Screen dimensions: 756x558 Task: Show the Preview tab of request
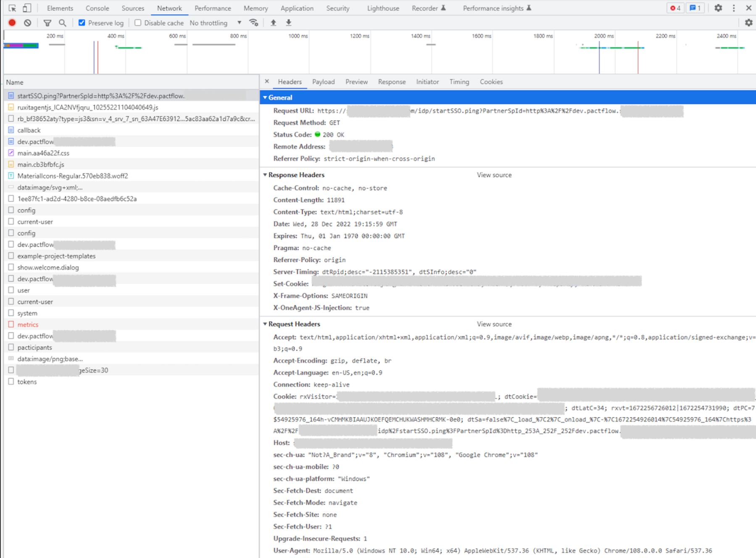coord(356,82)
